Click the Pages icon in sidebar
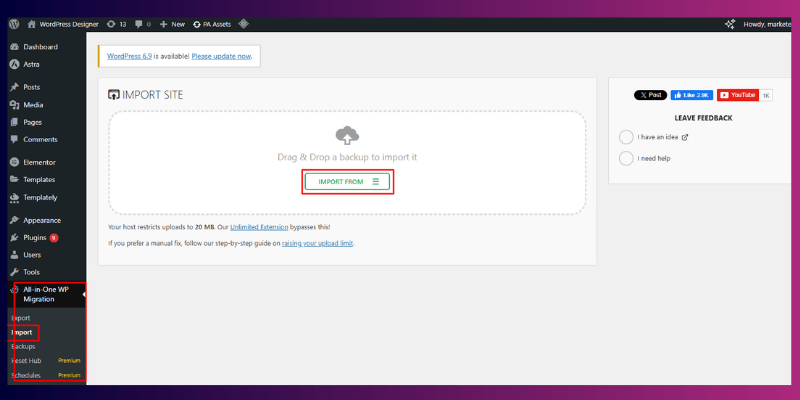The width and height of the screenshot is (800, 400). pyautogui.click(x=14, y=122)
